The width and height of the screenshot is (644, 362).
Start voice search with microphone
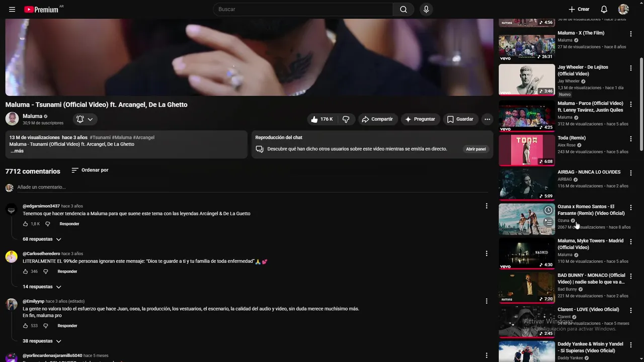coord(426,9)
